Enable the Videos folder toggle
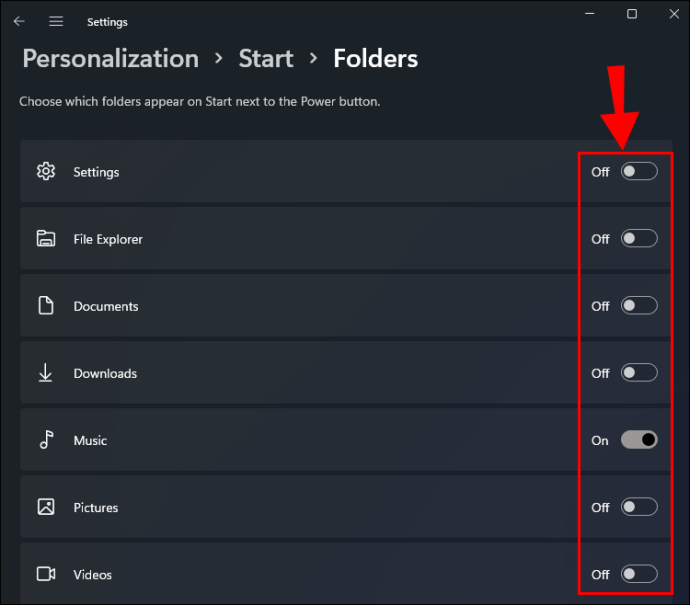The height and width of the screenshot is (605, 690). click(639, 574)
